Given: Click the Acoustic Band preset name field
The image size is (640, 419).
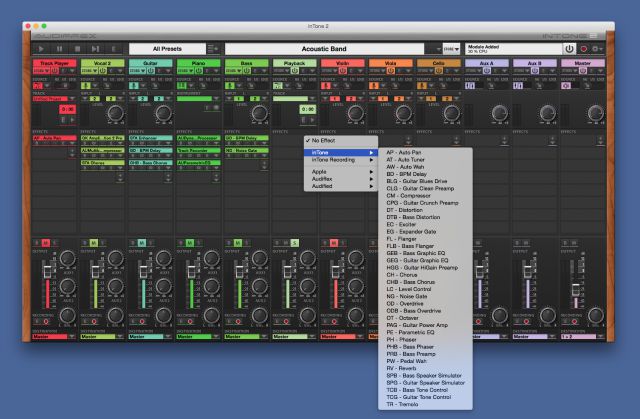Looking at the screenshot, I should pos(324,49).
